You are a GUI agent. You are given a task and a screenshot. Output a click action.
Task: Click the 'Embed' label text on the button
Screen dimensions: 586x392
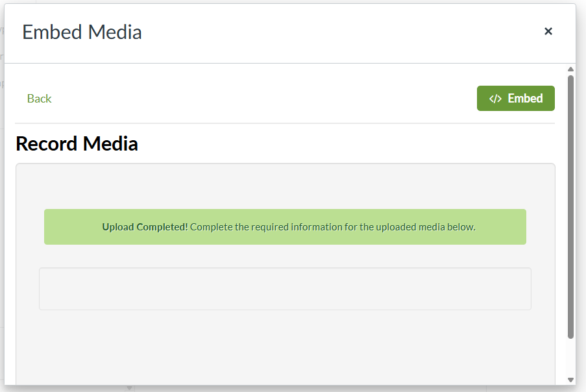click(x=525, y=99)
